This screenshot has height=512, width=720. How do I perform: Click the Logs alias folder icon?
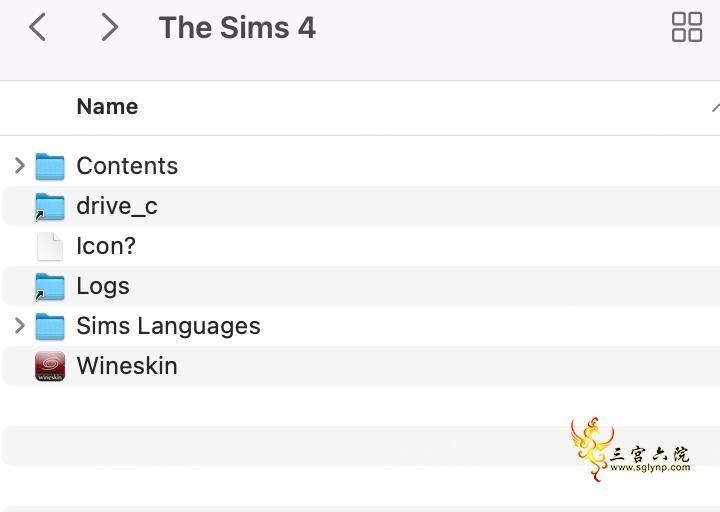[50, 287]
